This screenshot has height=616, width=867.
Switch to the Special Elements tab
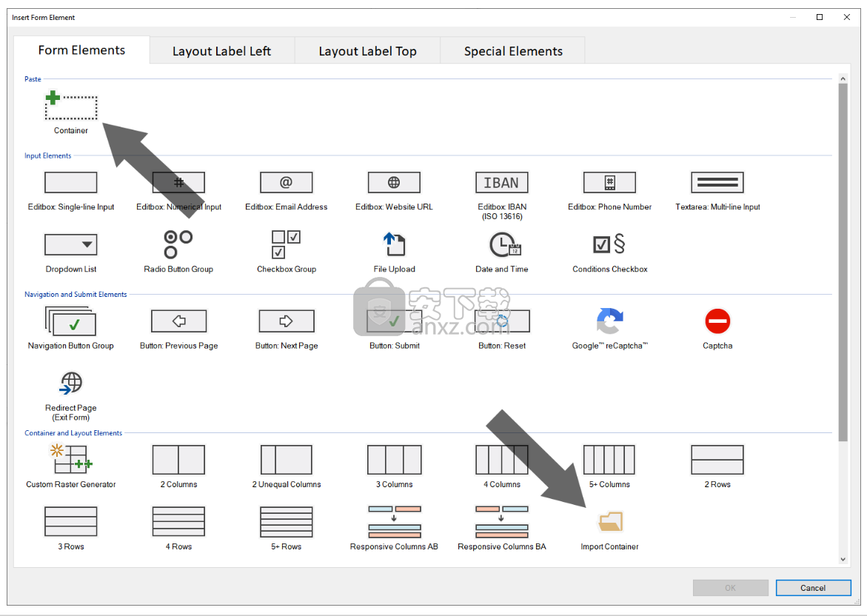point(513,51)
